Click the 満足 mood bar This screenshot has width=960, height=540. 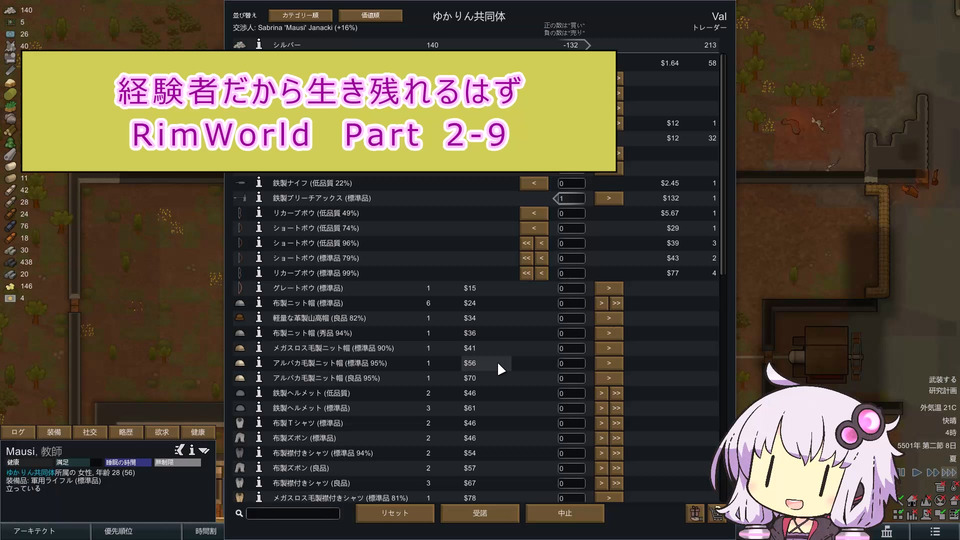tap(78, 462)
